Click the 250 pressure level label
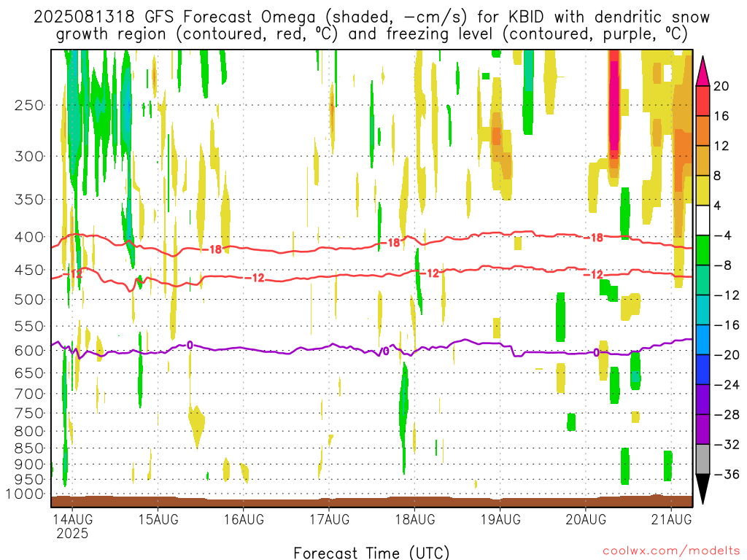The width and height of the screenshot is (747, 560). 29,105
